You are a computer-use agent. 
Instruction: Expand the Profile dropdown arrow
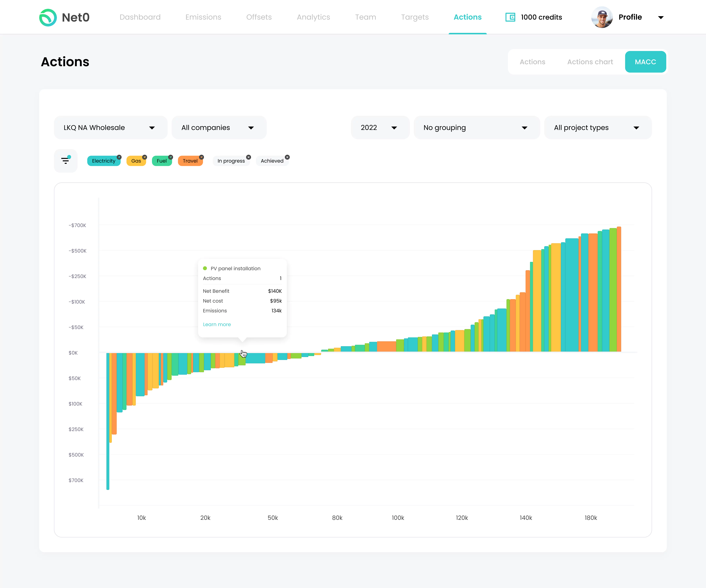click(x=661, y=17)
